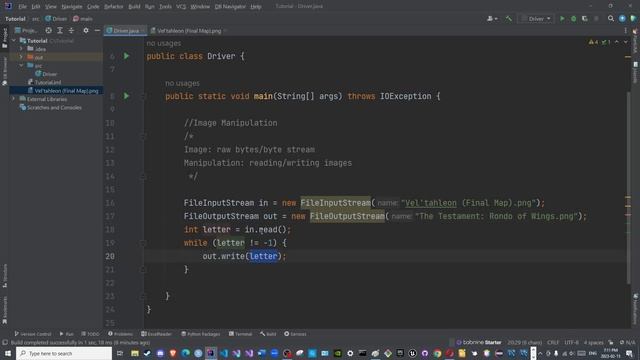Run main method from gutter arrow

pos(127,96)
